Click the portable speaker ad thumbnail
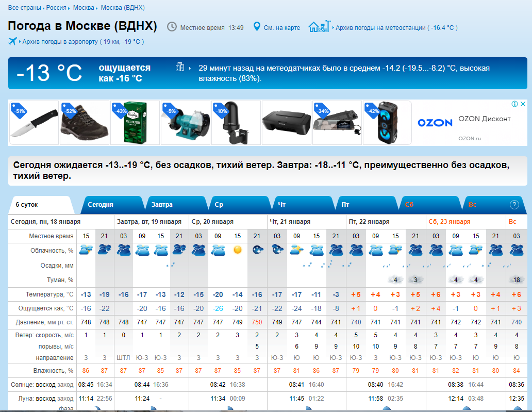The image size is (532, 412). [x=388, y=123]
